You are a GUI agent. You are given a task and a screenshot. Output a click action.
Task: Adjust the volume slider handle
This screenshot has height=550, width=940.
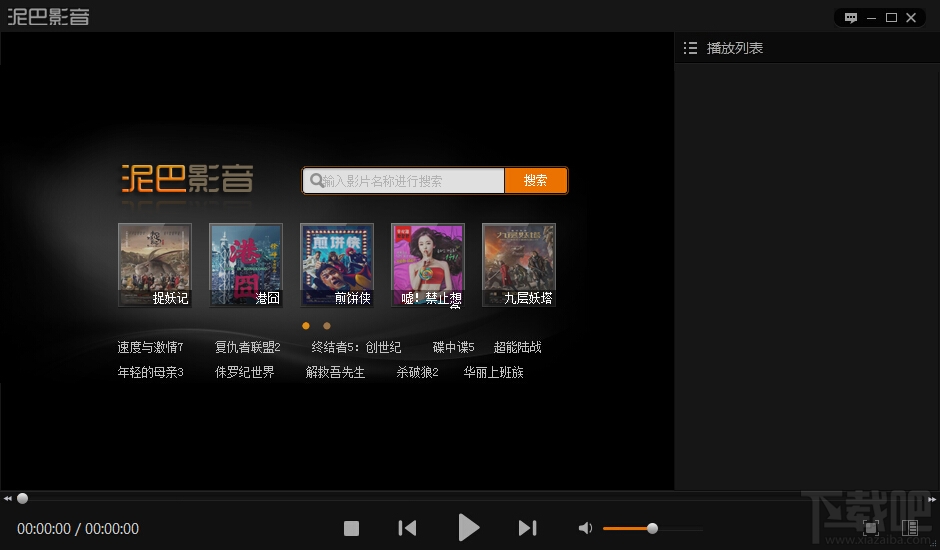click(652, 528)
